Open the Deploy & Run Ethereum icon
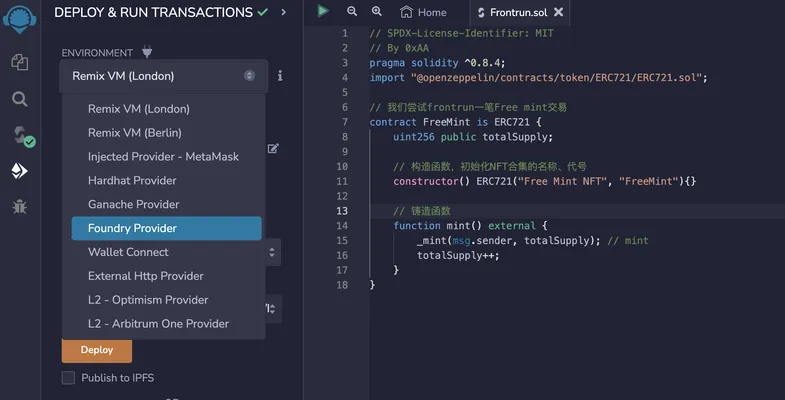This screenshot has height=400, width=785. [x=20, y=171]
